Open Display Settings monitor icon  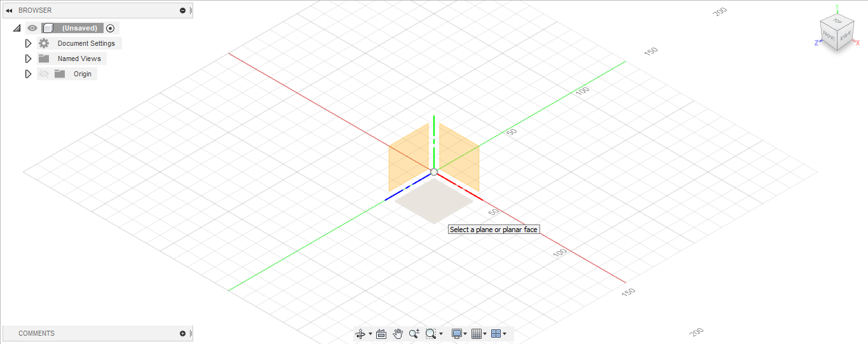pyautogui.click(x=456, y=334)
